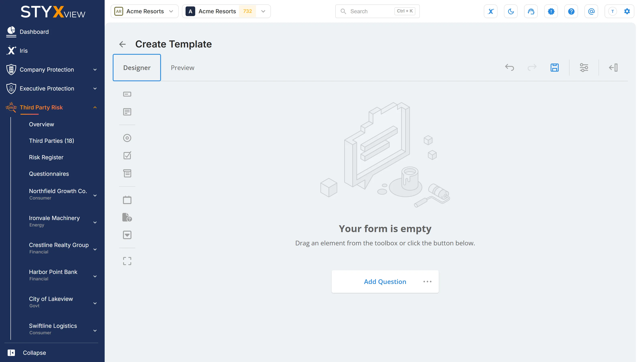Click the user avatar T

(612, 11)
